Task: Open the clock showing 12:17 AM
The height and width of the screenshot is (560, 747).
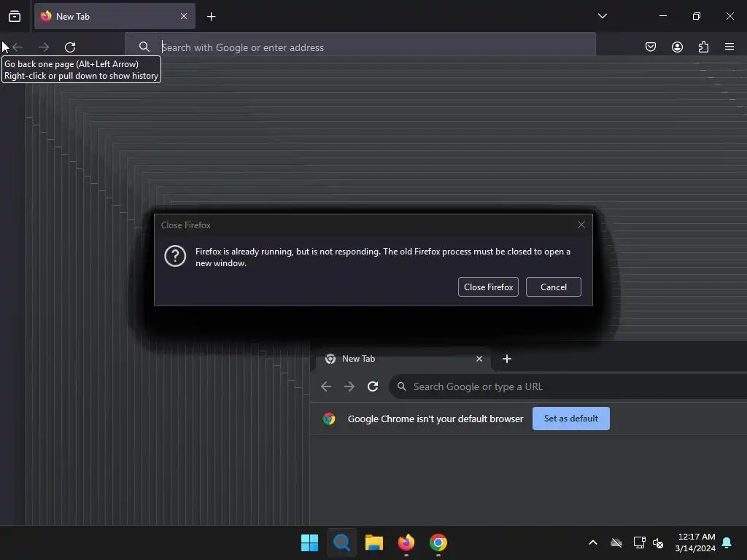Action: [695, 542]
